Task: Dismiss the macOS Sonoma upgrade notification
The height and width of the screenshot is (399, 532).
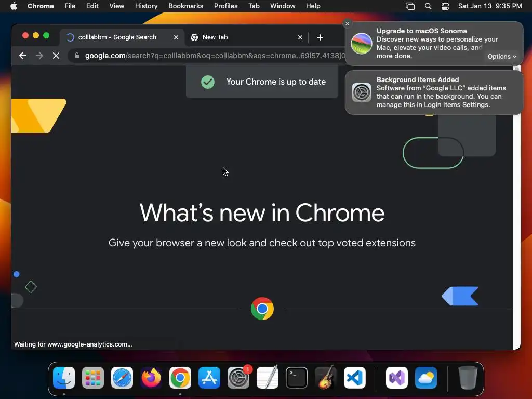Action: pyautogui.click(x=347, y=23)
